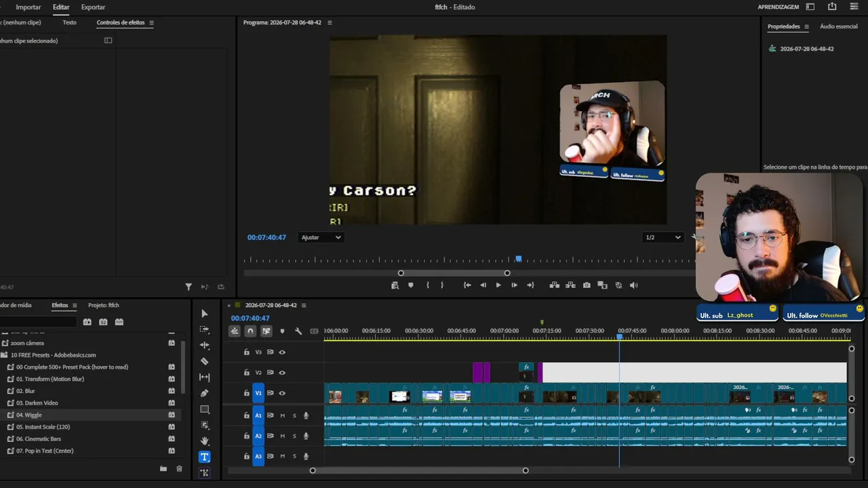The width and height of the screenshot is (868, 488).
Task: Open timeline display settings wrench
Action: [298, 331]
